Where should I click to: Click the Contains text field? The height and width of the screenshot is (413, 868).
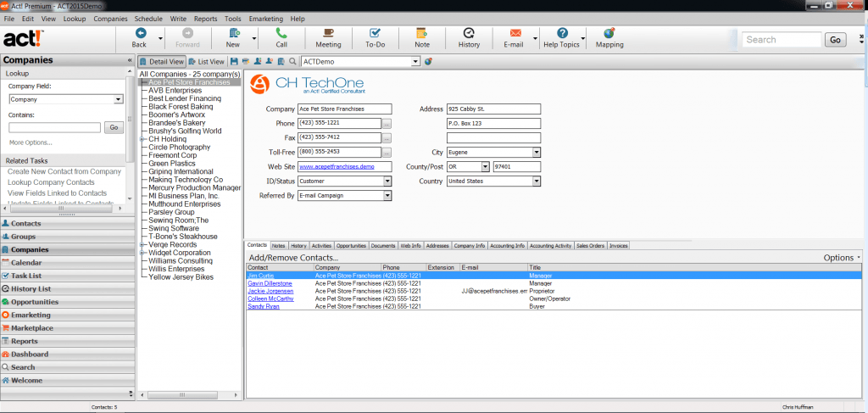coord(55,128)
